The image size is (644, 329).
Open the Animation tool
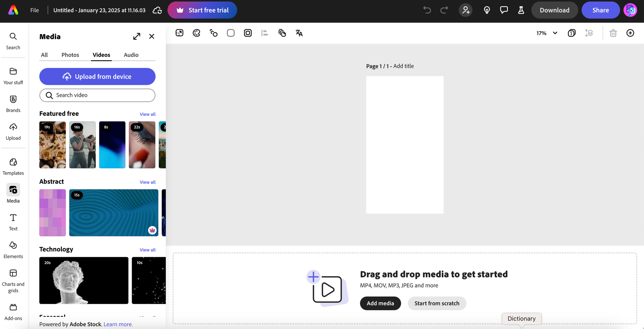(213, 33)
